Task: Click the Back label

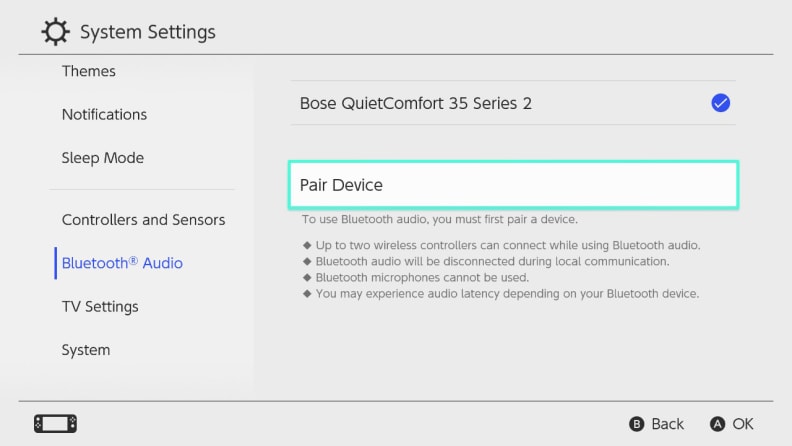Action: coord(667,424)
